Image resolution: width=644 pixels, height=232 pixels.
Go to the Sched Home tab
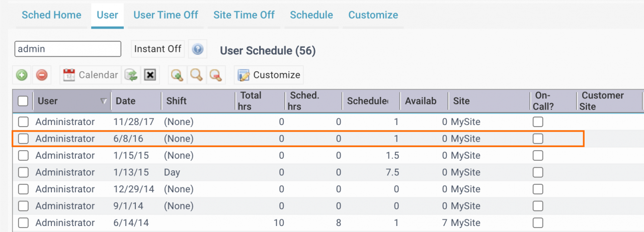point(51,15)
